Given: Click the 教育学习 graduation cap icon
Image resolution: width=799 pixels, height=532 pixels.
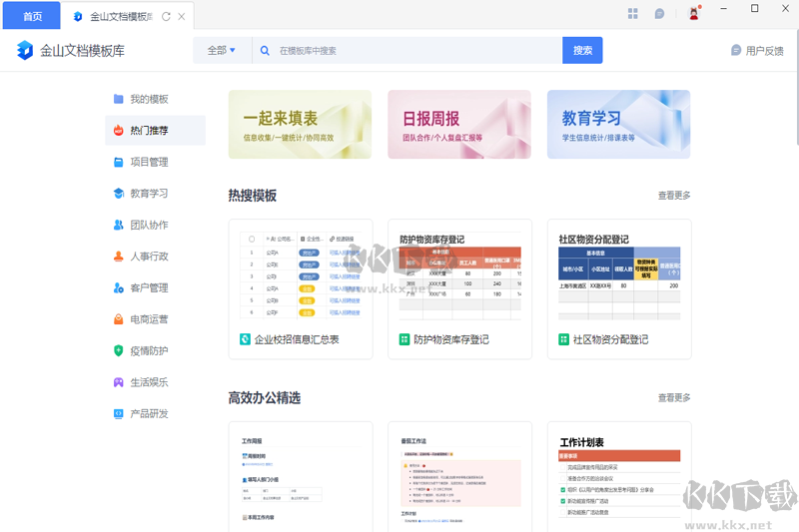Looking at the screenshot, I should click(x=118, y=194).
